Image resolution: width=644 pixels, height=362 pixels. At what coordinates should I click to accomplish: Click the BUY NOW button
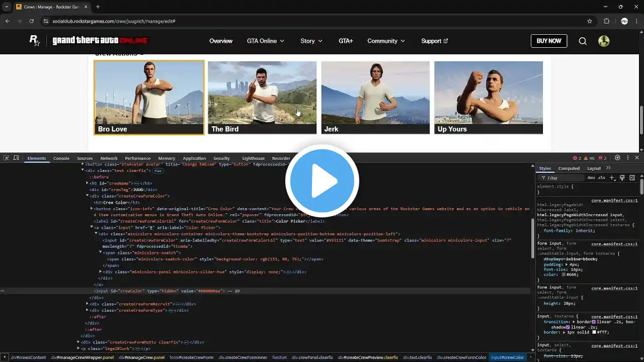click(549, 41)
